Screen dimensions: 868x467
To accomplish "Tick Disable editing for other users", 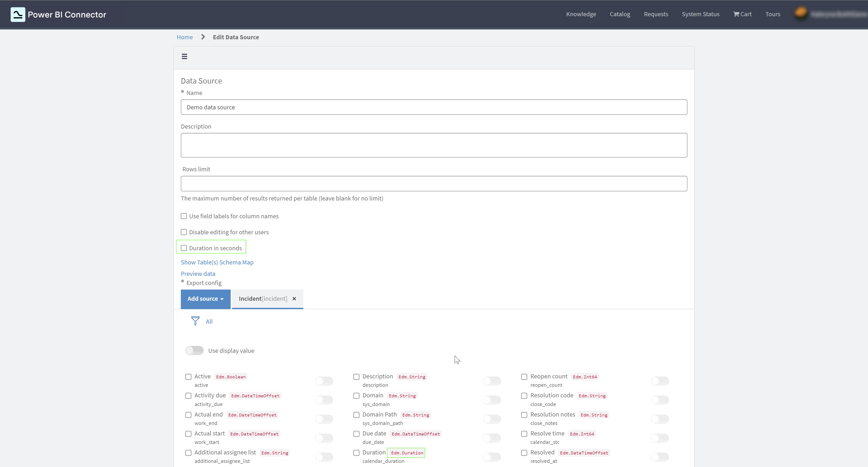I will click(x=184, y=232).
